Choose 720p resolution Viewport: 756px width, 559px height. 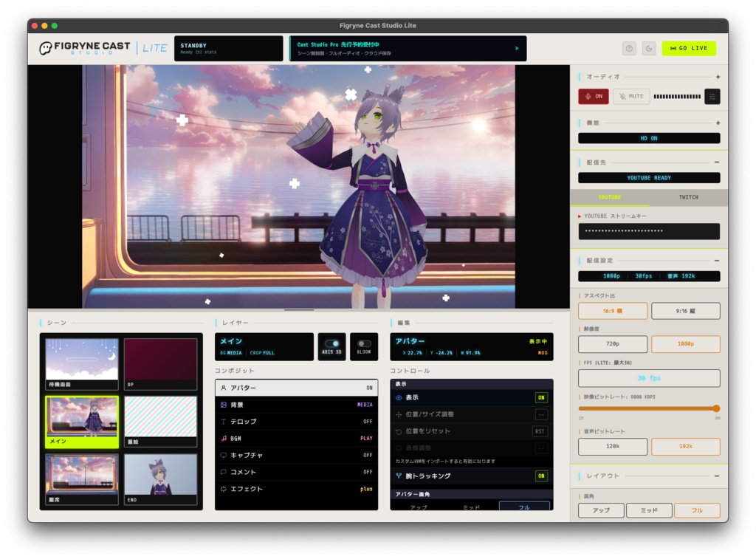[612, 344]
